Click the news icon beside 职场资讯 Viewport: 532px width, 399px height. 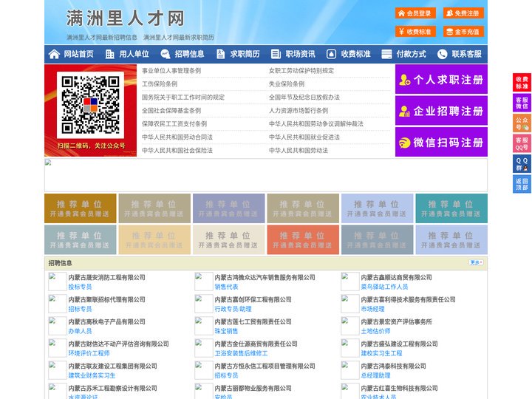point(276,54)
